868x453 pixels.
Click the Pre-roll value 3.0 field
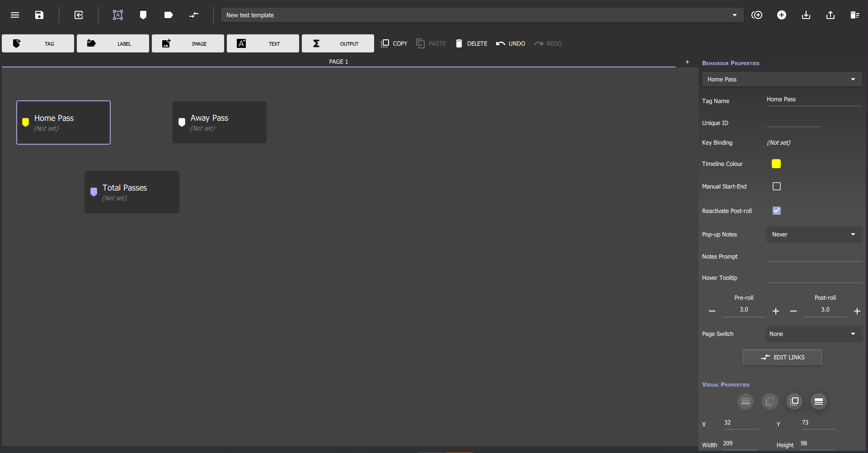pyautogui.click(x=744, y=310)
